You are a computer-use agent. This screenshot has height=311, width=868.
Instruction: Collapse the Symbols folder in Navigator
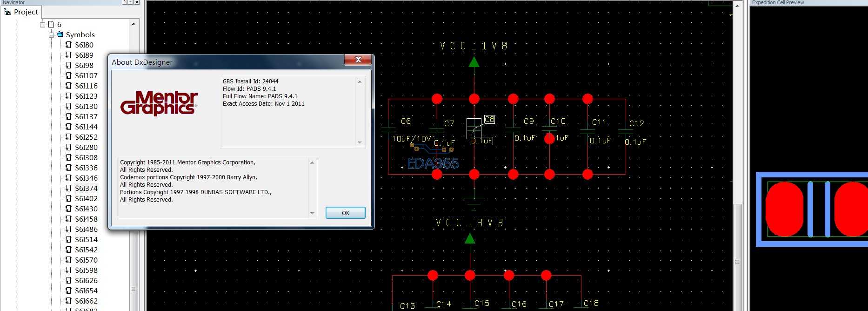click(51, 35)
